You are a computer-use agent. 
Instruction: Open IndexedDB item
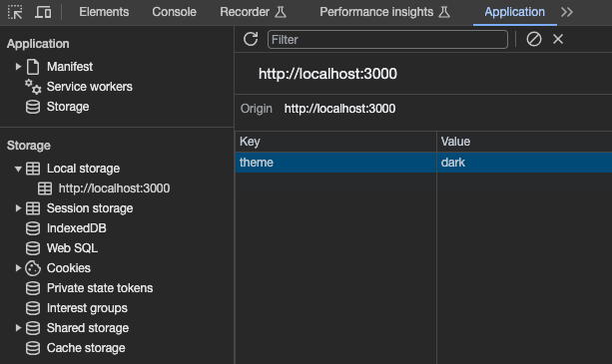coord(77,228)
